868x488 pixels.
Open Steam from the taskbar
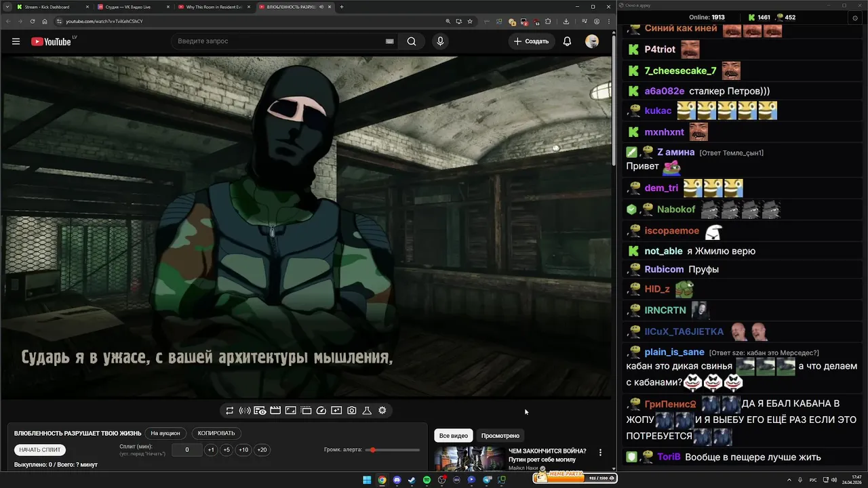coord(412,480)
